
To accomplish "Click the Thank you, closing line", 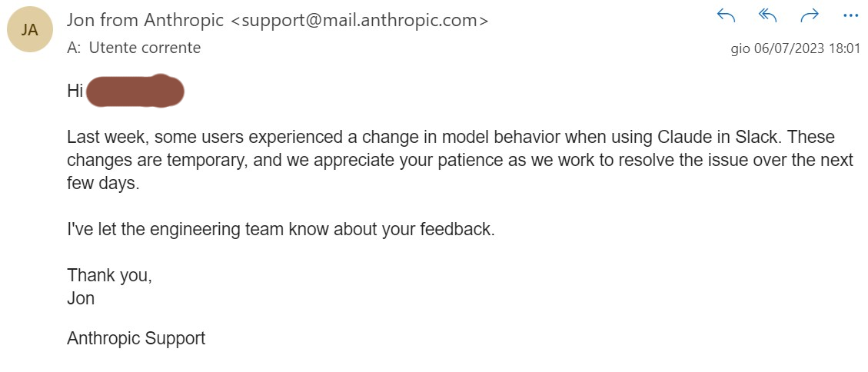I will click(x=110, y=275).
